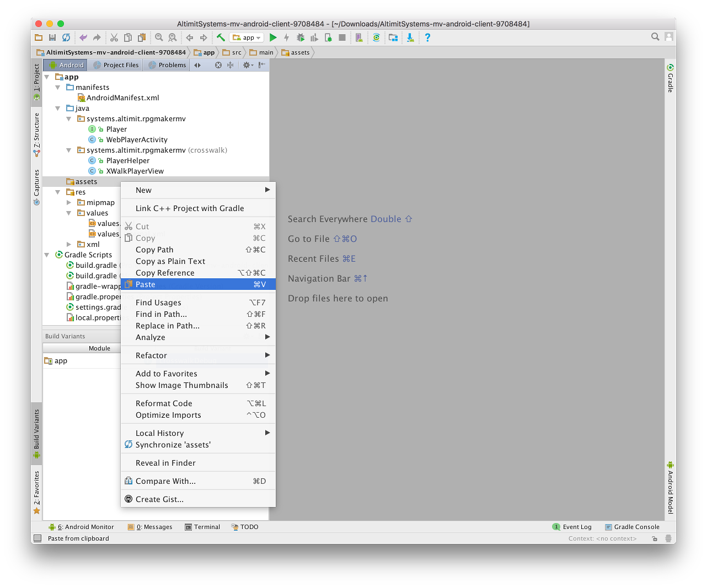Select the XWalkPlayerView class
707x588 pixels.
click(x=135, y=171)
